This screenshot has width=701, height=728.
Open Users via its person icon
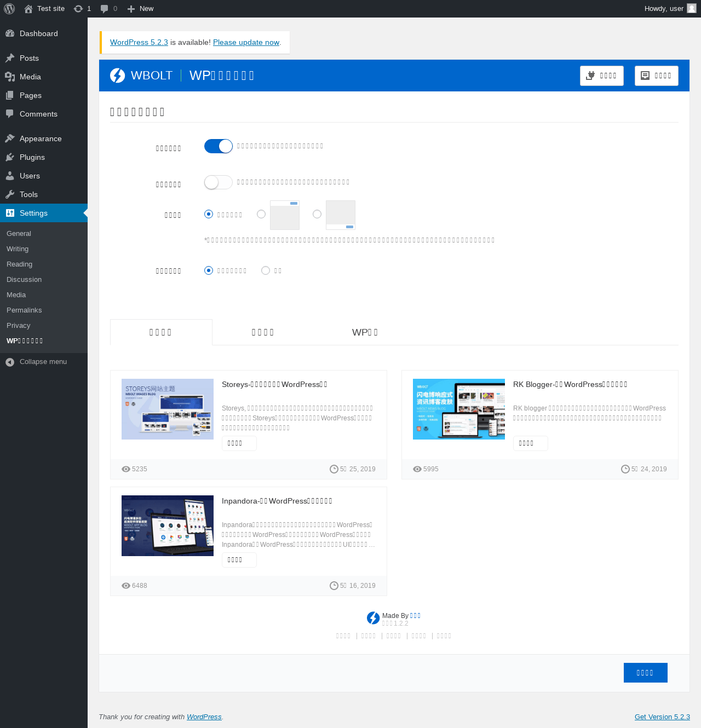(x=10, y=176)
